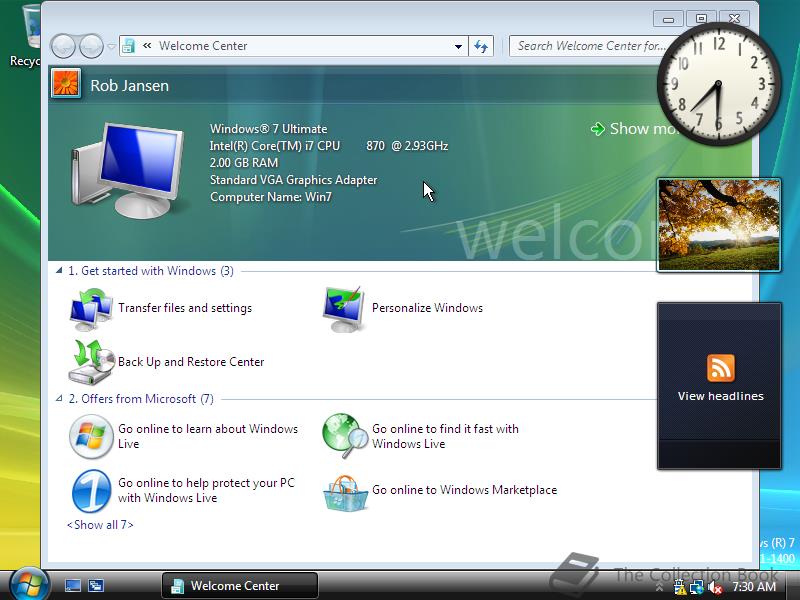Viewport: 800px width, 600px height.
Task: Click View headlines in feed gadget
Action: point(720,396)
